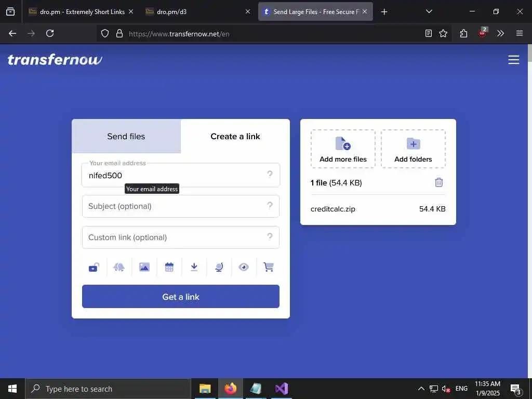Open File Explorer from the taskbar

(x=205, y=389)
